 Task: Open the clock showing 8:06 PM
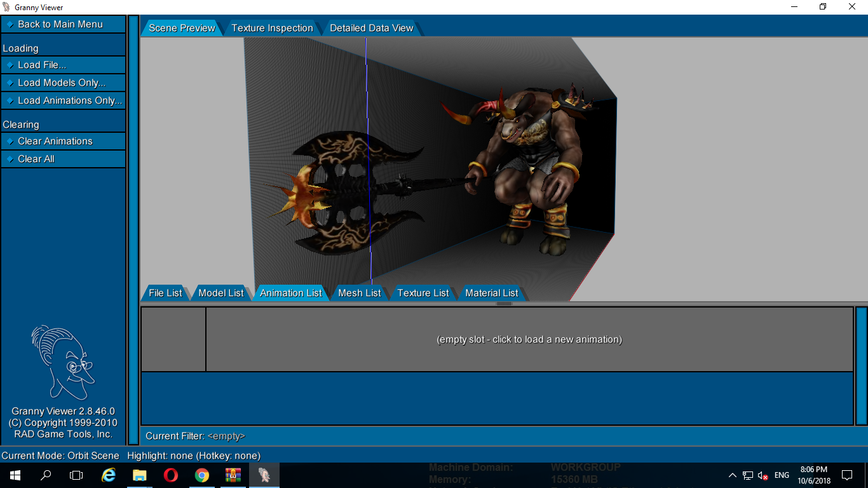pos(814,475)
